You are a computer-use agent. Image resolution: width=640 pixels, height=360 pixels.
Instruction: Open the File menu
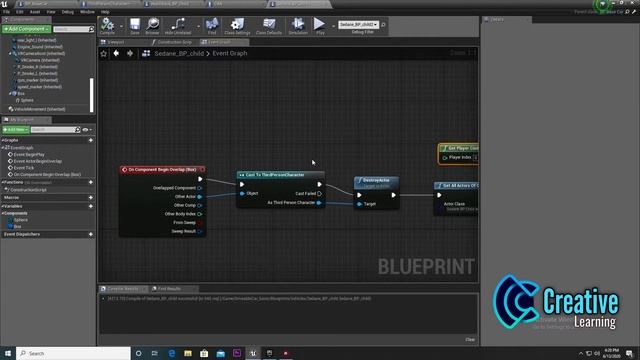(7, 12)
